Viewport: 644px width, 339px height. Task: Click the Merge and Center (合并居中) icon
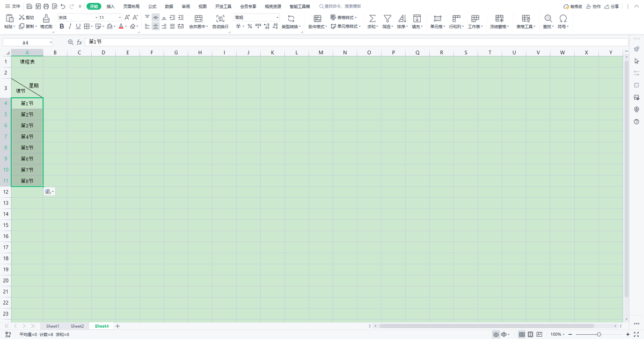(x=199, y=18)
